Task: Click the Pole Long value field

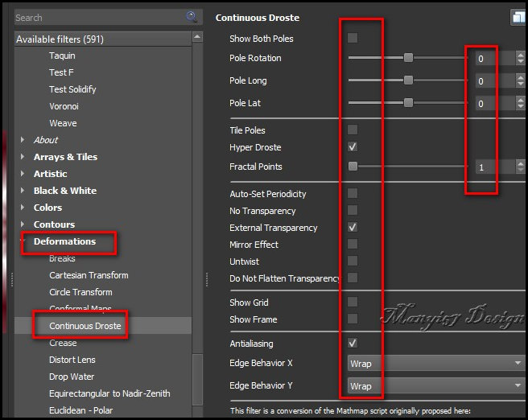Action: [x=495, y=81]
